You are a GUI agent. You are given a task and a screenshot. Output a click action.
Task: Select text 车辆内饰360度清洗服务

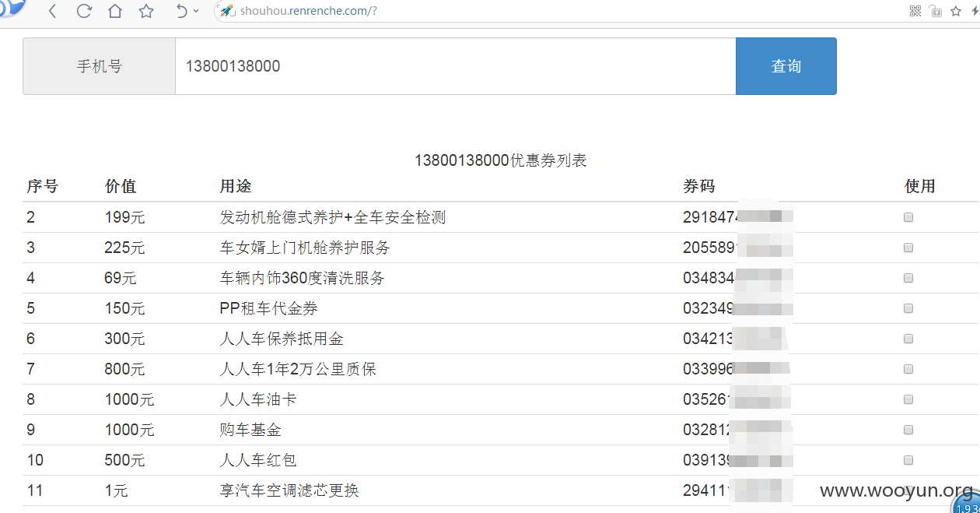point(303,278)
